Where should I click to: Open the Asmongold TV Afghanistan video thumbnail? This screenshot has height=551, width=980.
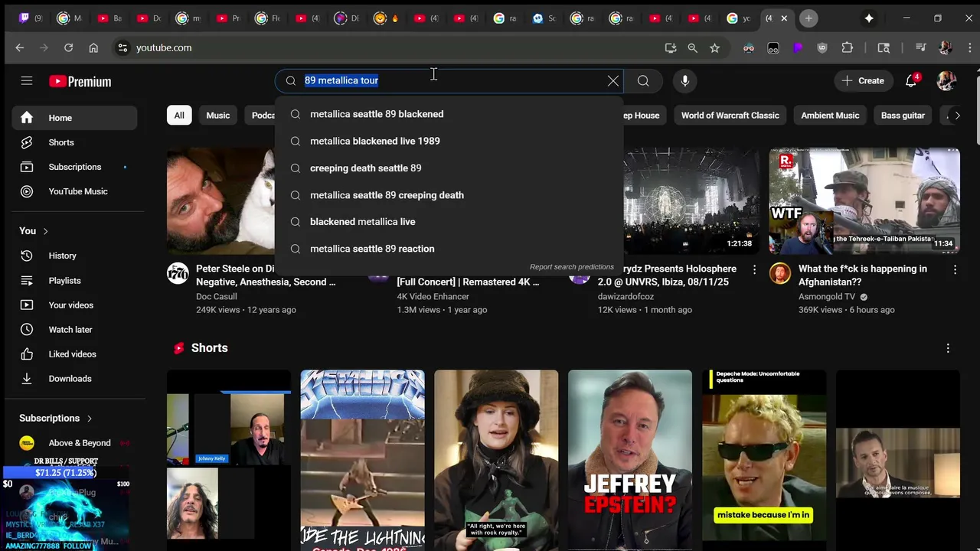(x=864, y=201)
